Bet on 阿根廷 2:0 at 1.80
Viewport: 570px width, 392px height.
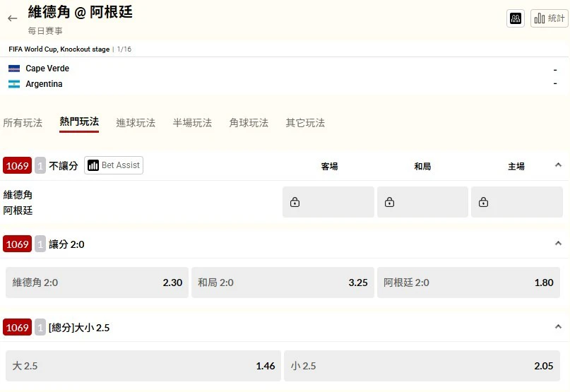pyautogui.click(x=468, y=283)
